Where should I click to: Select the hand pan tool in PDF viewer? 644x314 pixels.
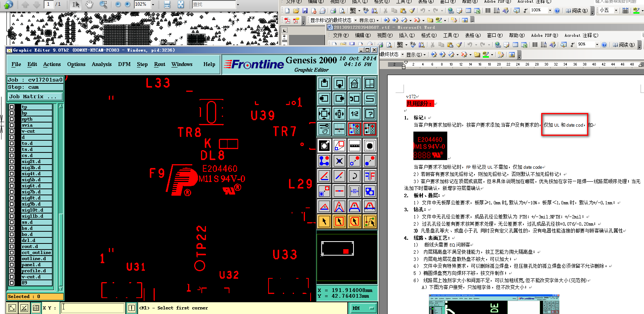[x=89, y=4]
